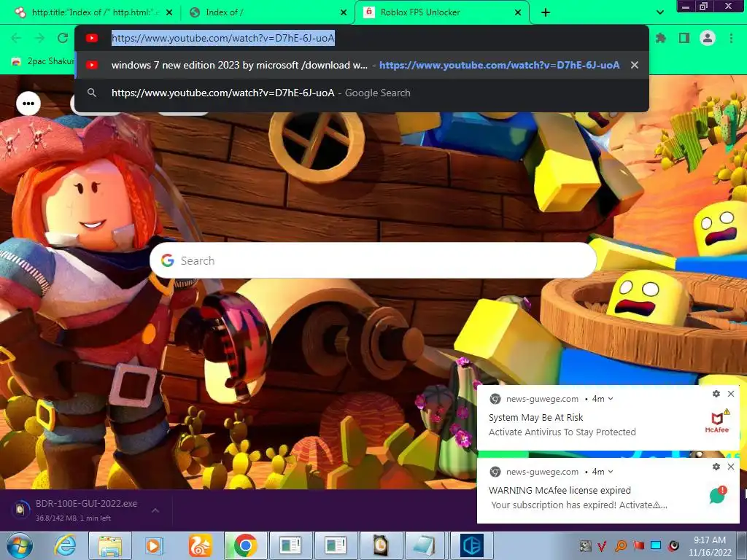Viewport: 747px width, 560px height.
Task: Dismiss the System May Be At Risk notification
Action: pyautogui.click(x=731, y=394)
